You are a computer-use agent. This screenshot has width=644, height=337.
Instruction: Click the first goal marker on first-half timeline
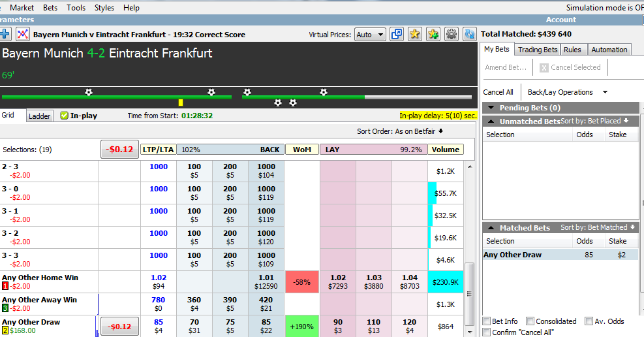point(88,92)
